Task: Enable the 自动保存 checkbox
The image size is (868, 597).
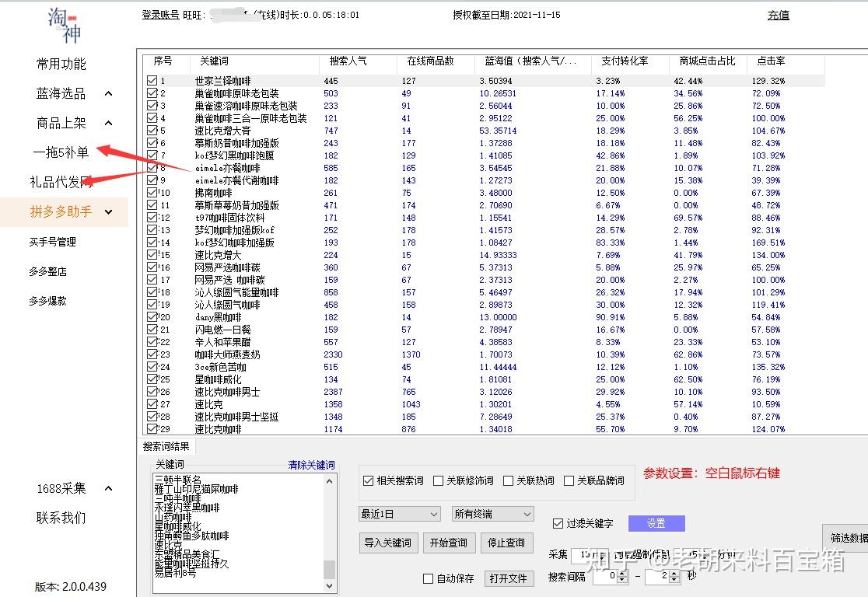Action: click(x=428, y=579)
